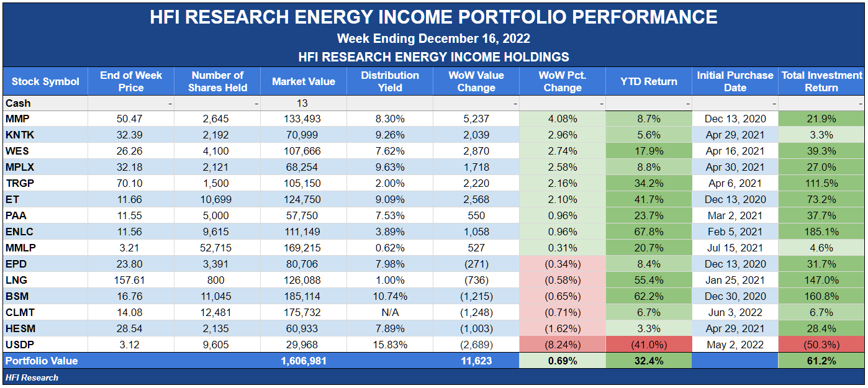The height and width of the screenshot is (388, 868).
Task: Click the USDP stock symbol cell
Action: coord(45,345)
